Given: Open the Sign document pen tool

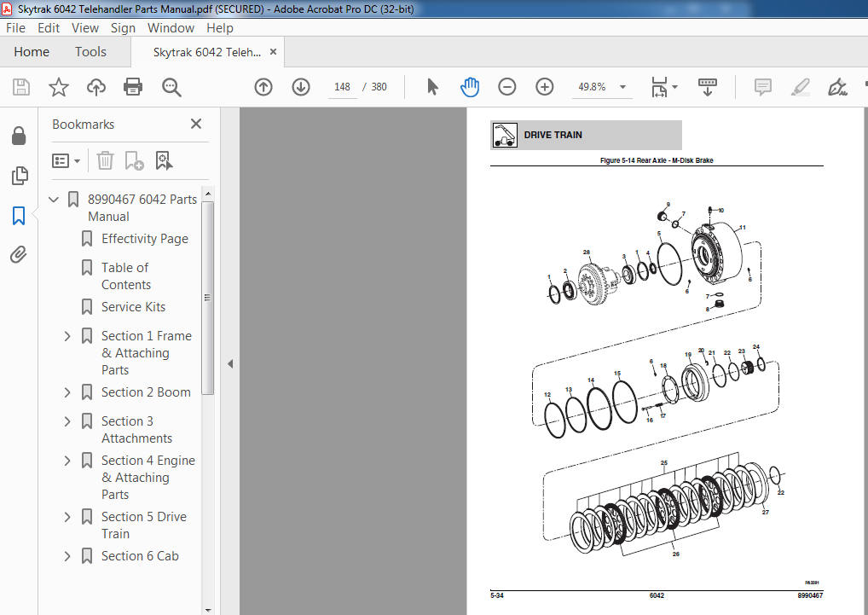Looking at the screenshot, I should (x=837, y=87).
